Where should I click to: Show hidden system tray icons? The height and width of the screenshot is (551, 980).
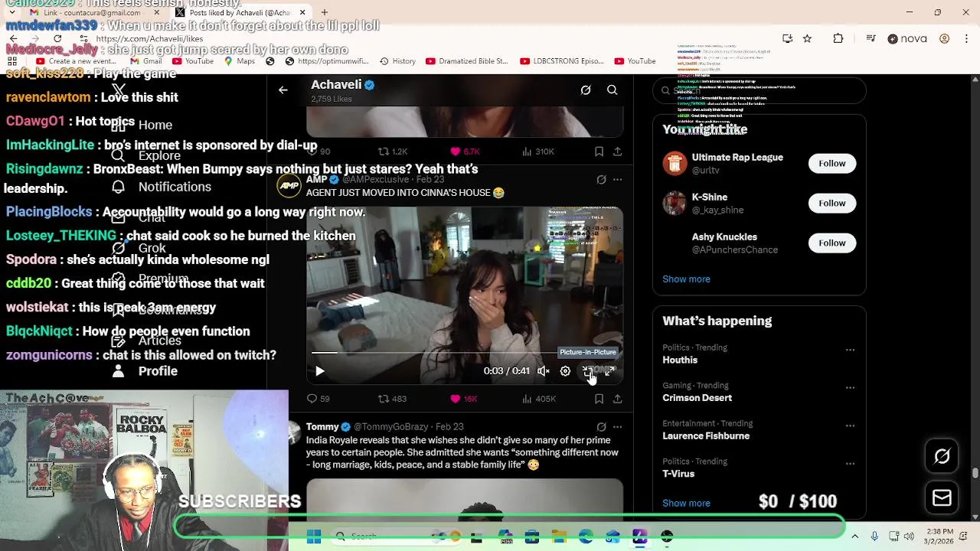(x=854, y=537)
